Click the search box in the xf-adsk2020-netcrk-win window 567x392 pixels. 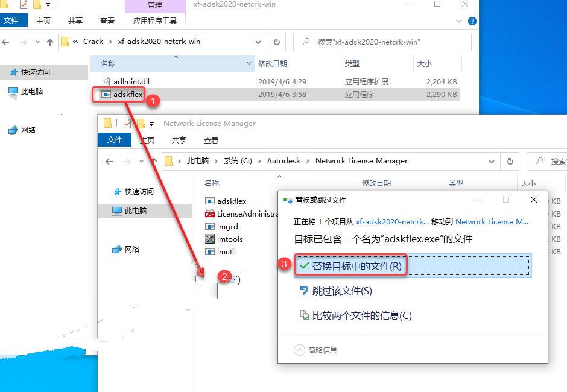[x=382, y=42]
